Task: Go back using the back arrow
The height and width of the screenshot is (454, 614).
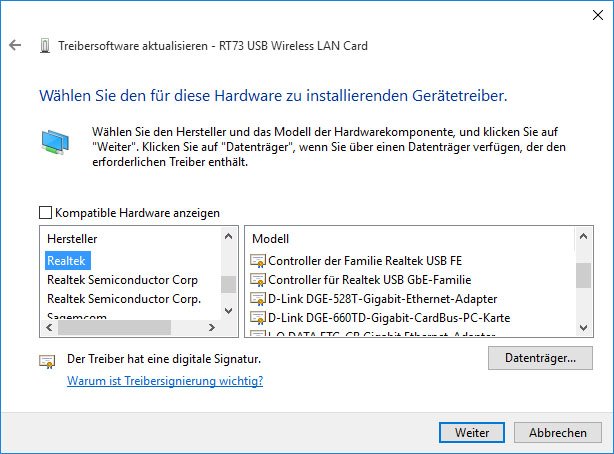Action: 15,45
